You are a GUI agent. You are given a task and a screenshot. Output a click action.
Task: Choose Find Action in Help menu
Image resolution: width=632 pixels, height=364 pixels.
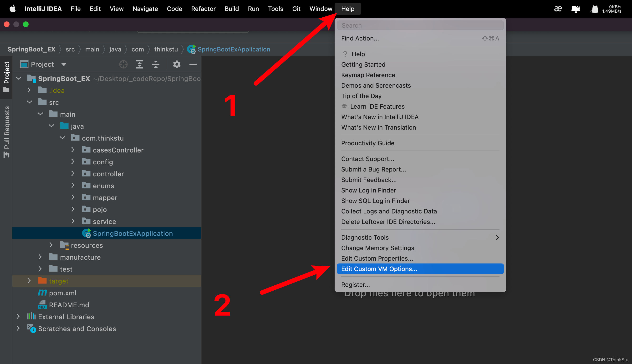[420, 38]
